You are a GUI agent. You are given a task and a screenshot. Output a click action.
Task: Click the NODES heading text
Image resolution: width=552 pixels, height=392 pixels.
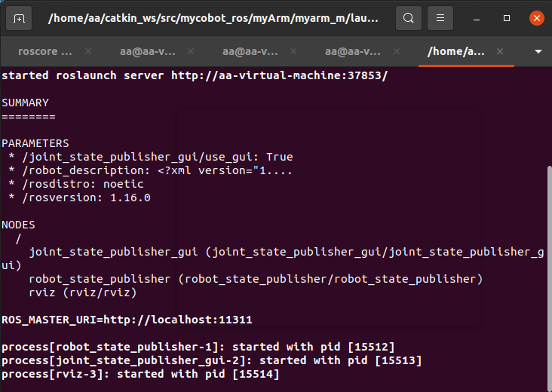[x=18, y=225]
